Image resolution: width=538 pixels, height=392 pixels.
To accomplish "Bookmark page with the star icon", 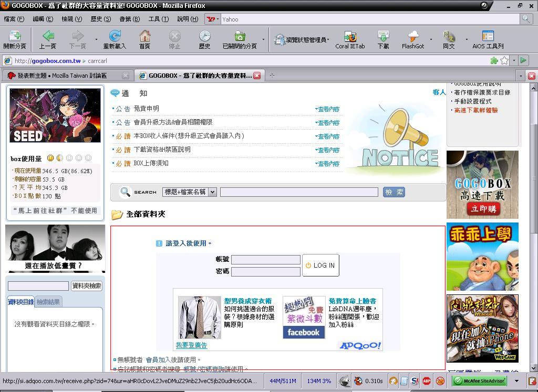I will (504, 60).
